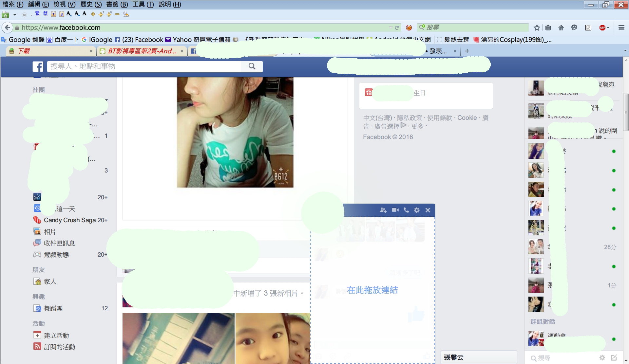
Task: Open the Adblock Plus dropdown menu
Action: (608, 27)
